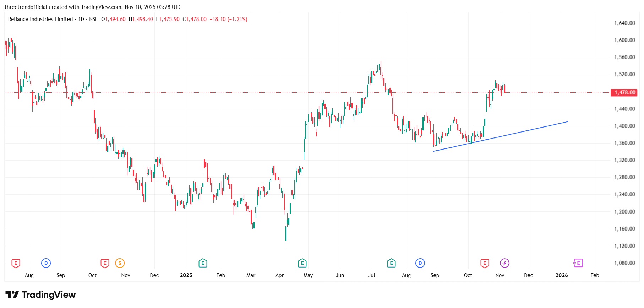The height and width of the screenshot is (308, 644).
Task: Click the red earnings marker beside orange S marker
Action: pyautogui.click(x=105, y=263)
